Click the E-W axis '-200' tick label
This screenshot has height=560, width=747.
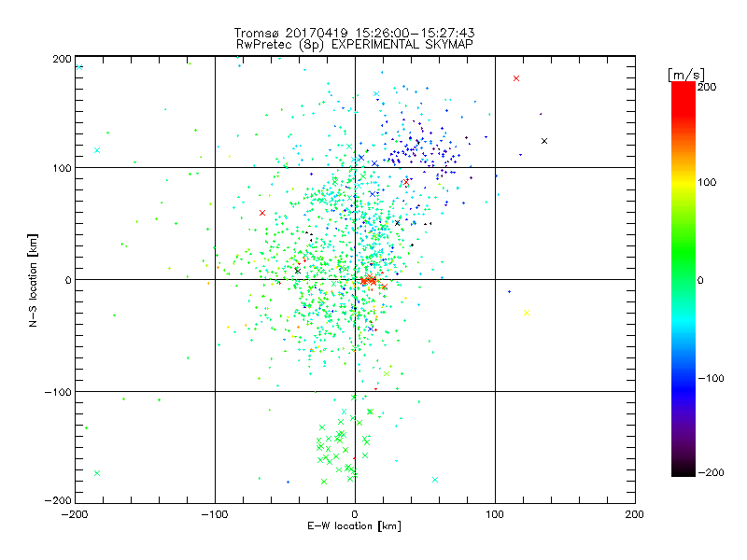point(75,514)
